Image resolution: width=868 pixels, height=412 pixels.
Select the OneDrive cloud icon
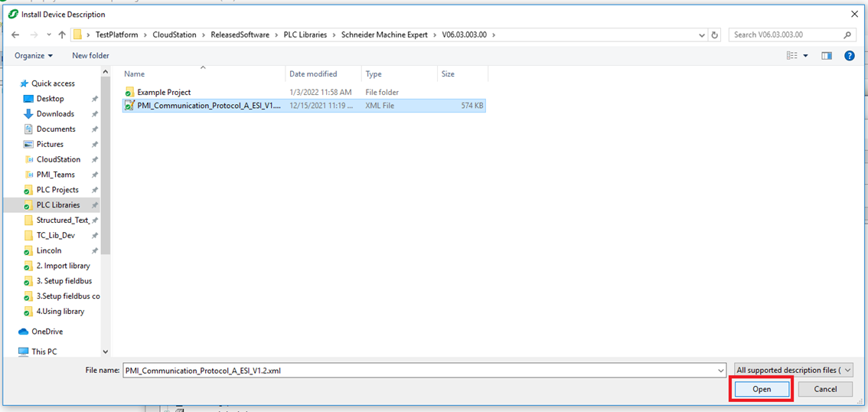click(x=24, y=332)
